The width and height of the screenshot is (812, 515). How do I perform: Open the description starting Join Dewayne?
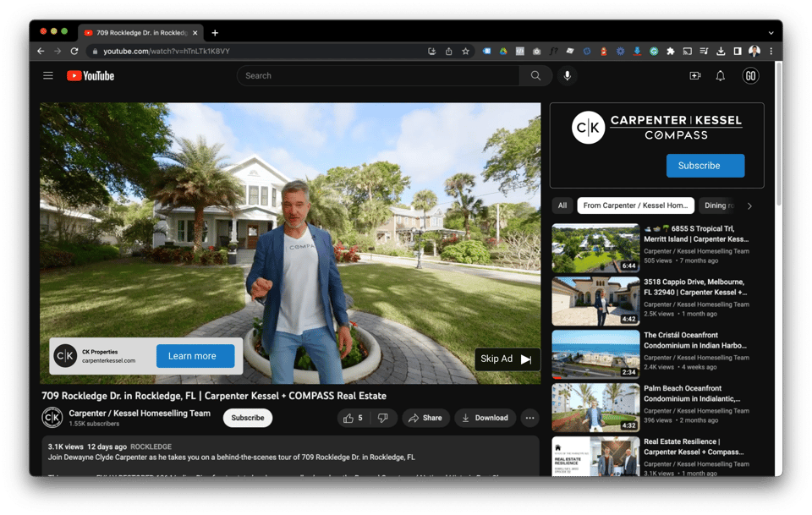pos(232,457)
